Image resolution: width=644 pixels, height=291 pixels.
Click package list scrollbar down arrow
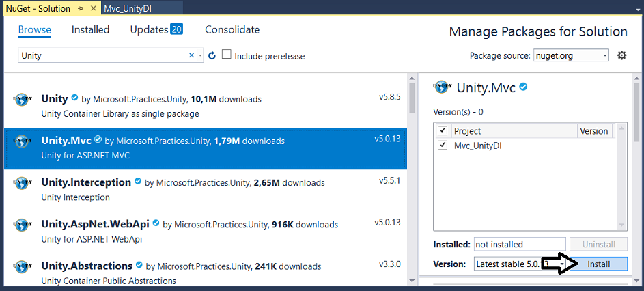click(412, 281)
